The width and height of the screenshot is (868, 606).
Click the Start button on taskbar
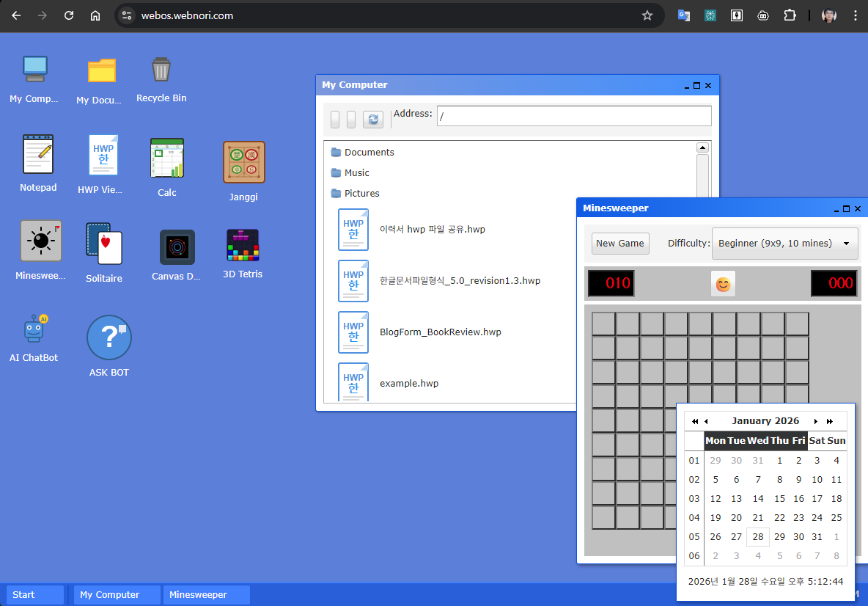[x=35, y=595]
